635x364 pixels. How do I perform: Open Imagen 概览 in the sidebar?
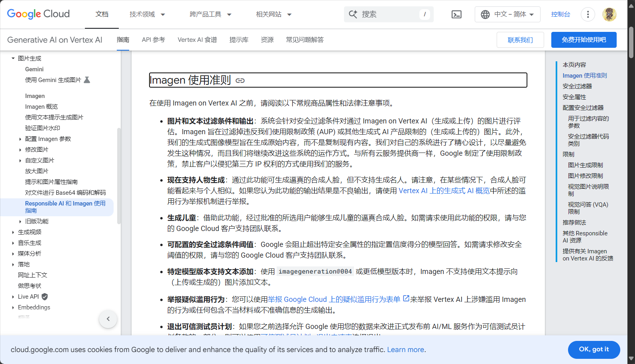click(x=41, y=107)
